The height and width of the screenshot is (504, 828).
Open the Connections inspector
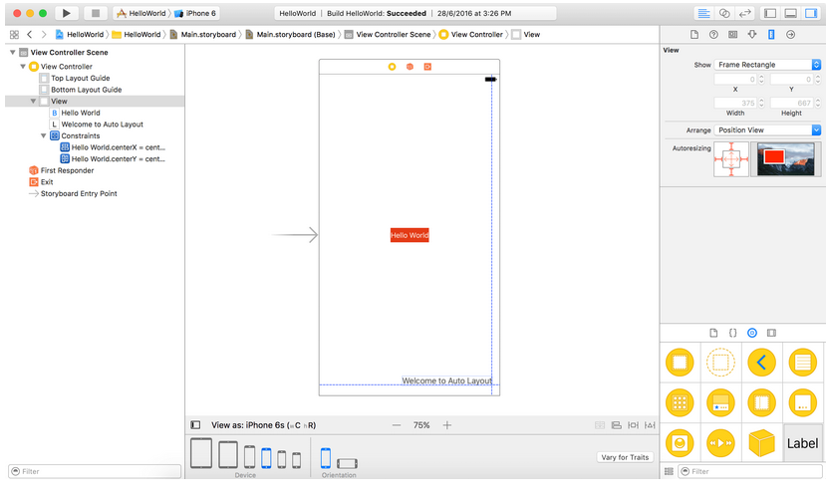coord(790,34)
